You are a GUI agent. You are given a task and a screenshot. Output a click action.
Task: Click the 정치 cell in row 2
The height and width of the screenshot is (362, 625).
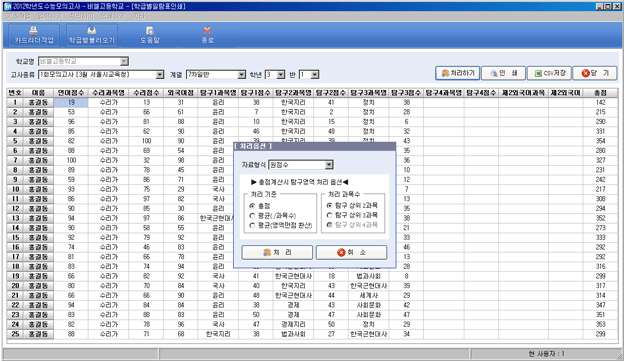(368, 112)
